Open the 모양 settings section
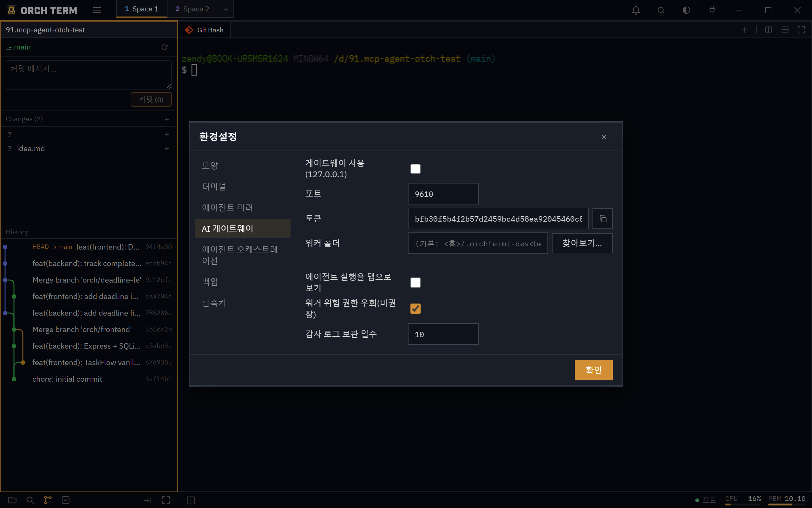Viewport: 812px width, 508px height. 243,165
